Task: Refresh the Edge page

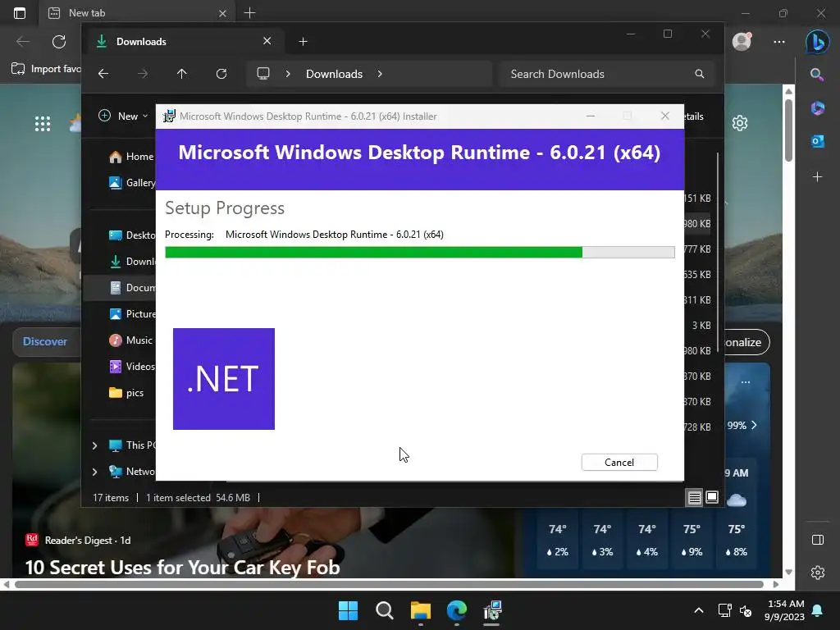Action: (59, 41)
